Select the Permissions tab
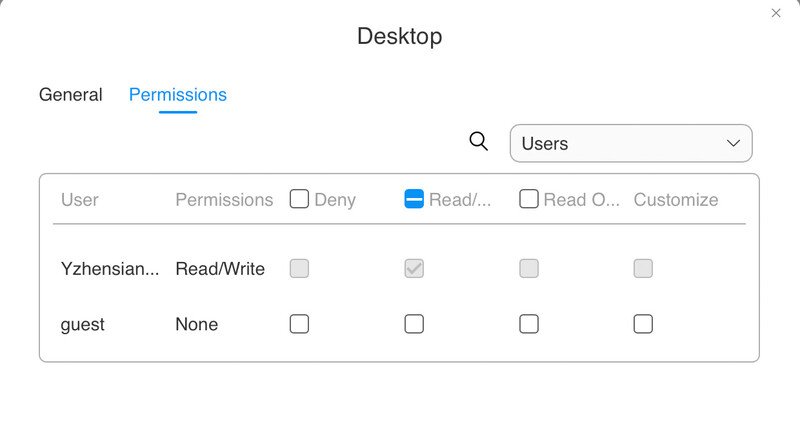 [x=178, y=94]
